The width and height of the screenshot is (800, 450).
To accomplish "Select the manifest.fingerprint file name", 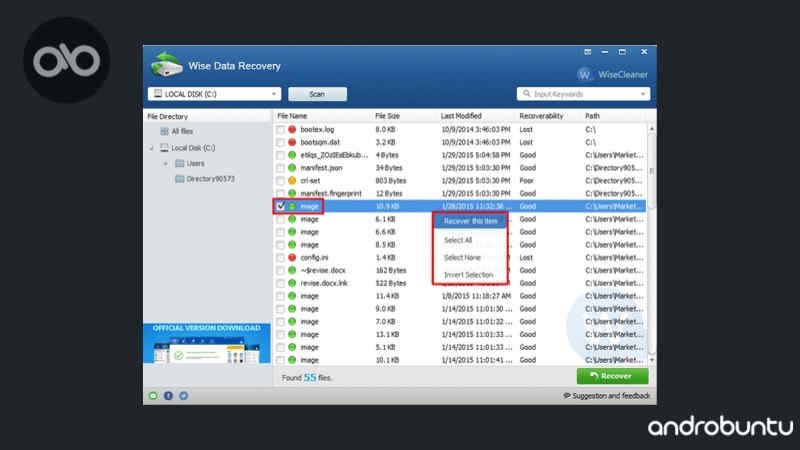I will (331, 193).
